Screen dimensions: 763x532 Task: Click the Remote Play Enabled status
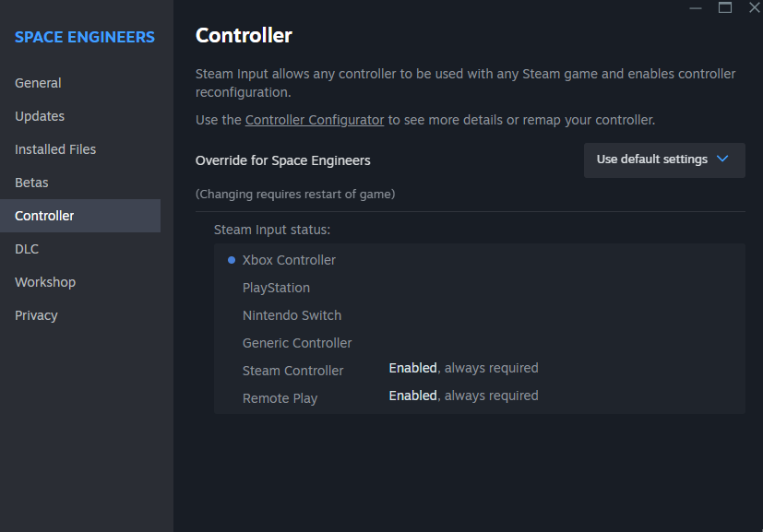(412, 396)
